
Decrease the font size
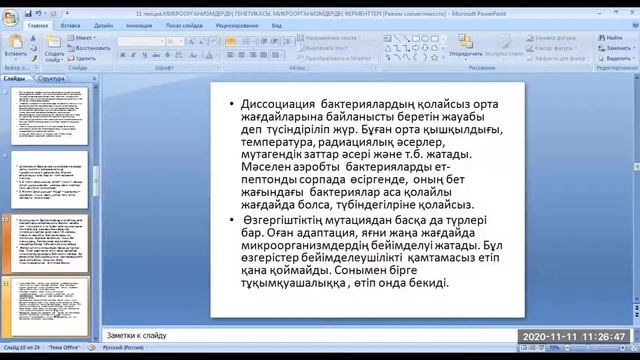(202, 42)
